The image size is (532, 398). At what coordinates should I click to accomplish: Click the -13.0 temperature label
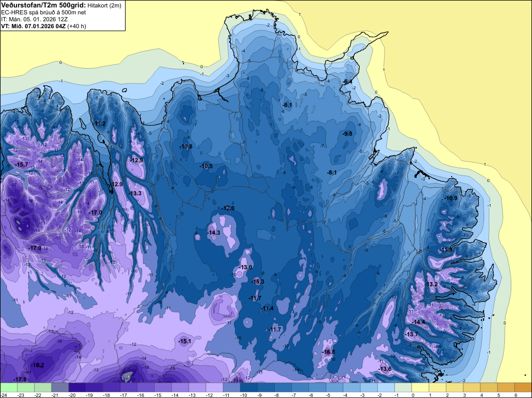pos(246,267)
